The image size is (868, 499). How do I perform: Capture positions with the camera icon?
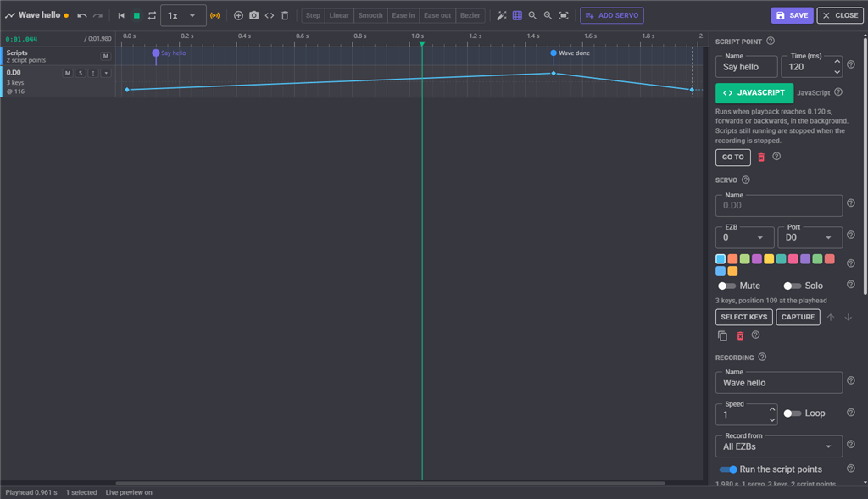click(x=254, y=15)
